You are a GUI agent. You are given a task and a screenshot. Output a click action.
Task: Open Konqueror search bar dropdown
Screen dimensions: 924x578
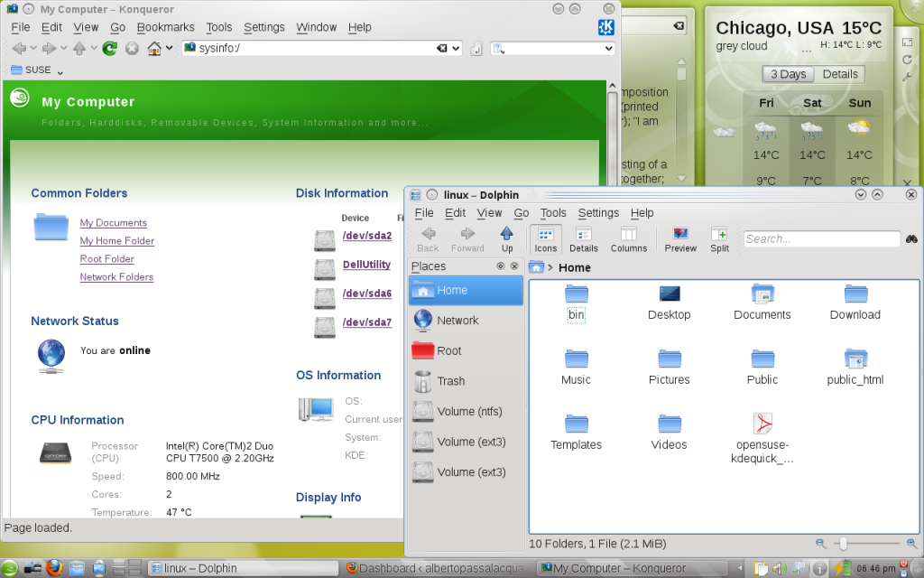pyautogui.click(x=609, y=49)
